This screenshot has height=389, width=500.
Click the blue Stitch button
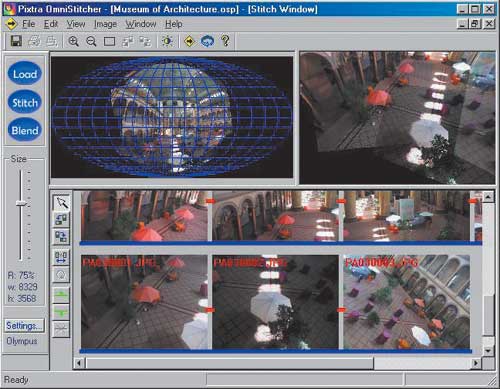pos(25,102)
